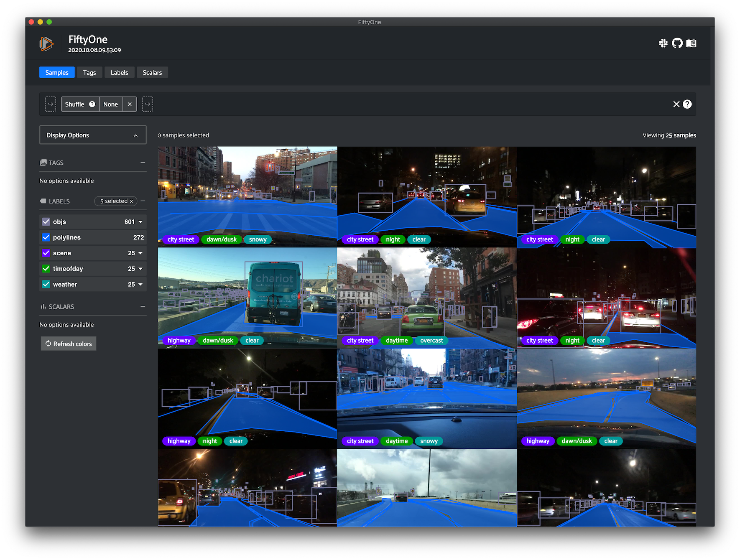This screenshot has height=560, width=740.
Task: Uncheck the polylines label checkbox
Action: (x=46, y=237)
